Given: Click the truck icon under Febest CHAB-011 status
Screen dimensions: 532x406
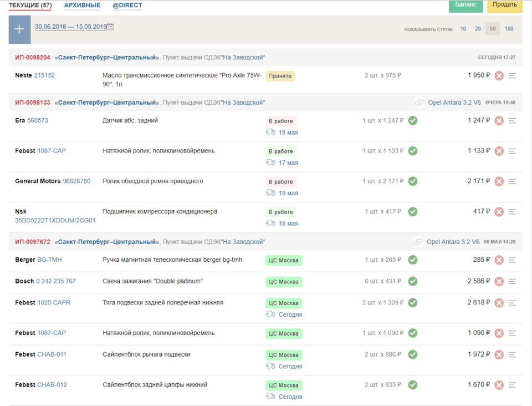Looking at the screenshot, I should tap(270, 366).
